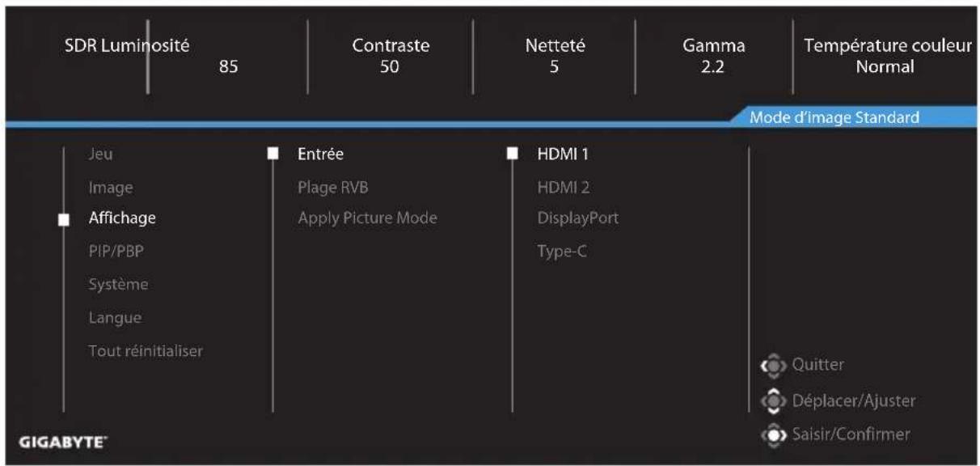Click the Température couleur status label
The image size is (980, 466).
888,46
